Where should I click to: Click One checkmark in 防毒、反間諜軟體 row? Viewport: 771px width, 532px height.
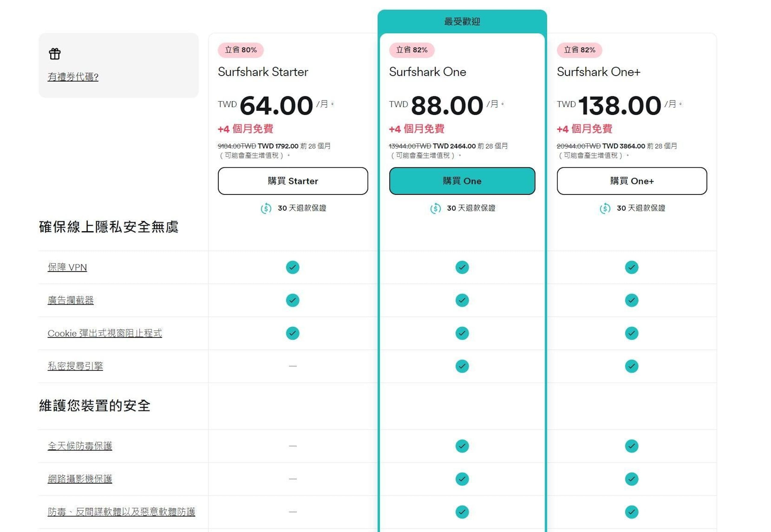coord(462,512)
